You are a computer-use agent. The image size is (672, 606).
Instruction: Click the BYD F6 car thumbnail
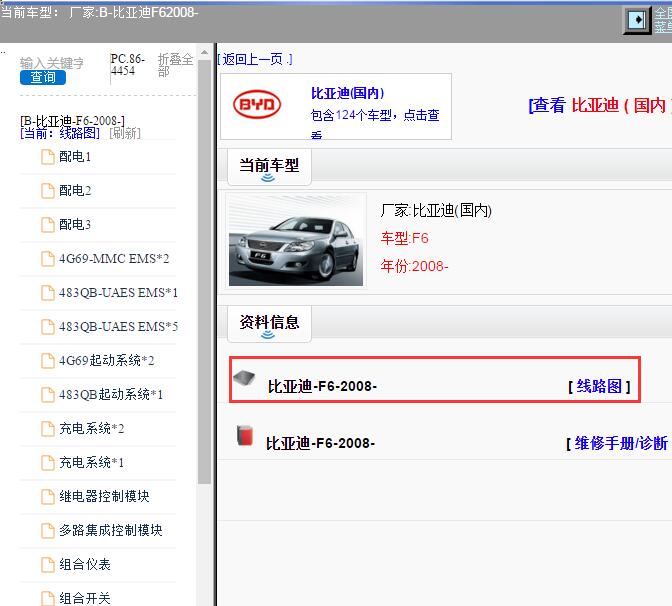tap(296, 240)
